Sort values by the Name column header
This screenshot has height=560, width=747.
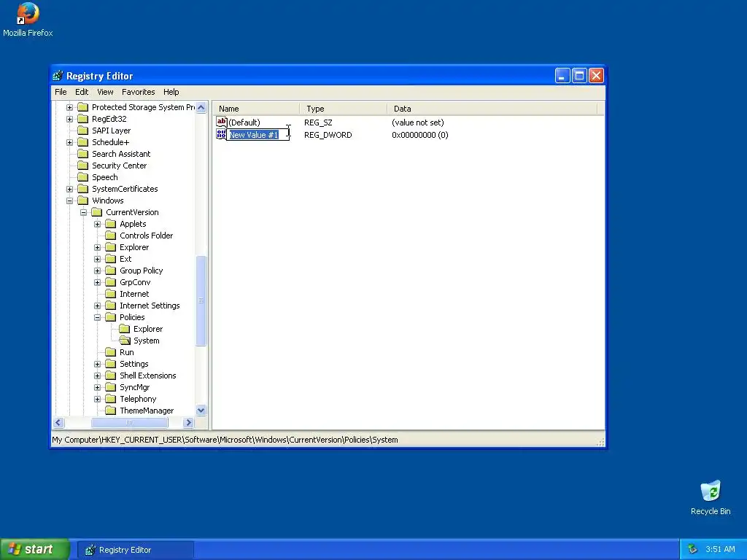click(256, 109)
